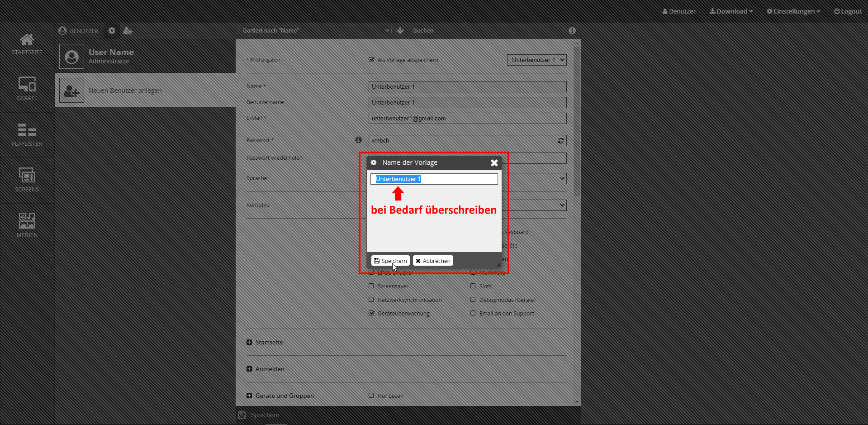Open the Einstellungen menu
This screenshot has height=425, width=868.
coord(793,11)
